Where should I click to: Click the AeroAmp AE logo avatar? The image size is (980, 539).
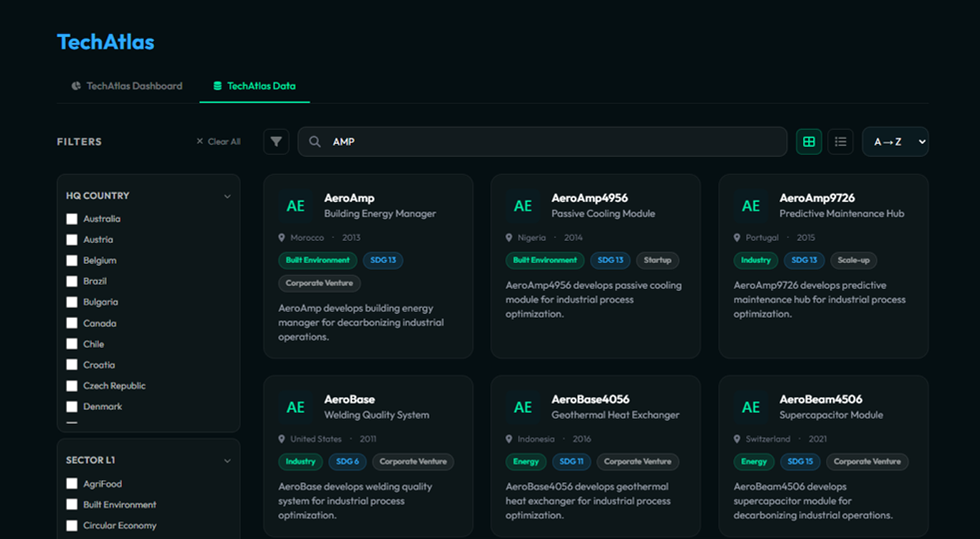(x=295, y=206)
